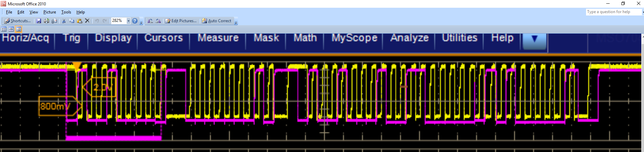Paste using the clipboard icon
Image resolution: width=644 pixels, height=152 pixels.
click(x=80, y=21)
